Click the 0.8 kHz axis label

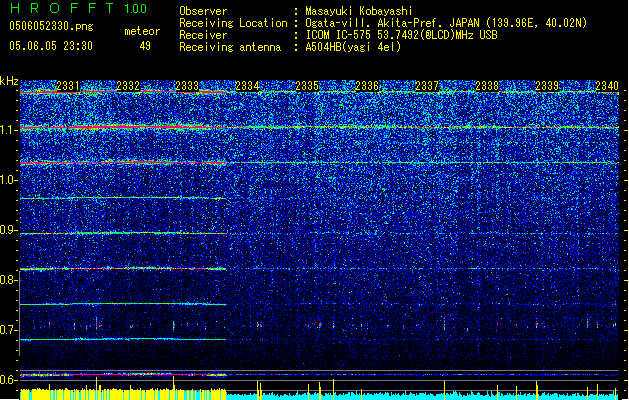[x=9, y=280]
